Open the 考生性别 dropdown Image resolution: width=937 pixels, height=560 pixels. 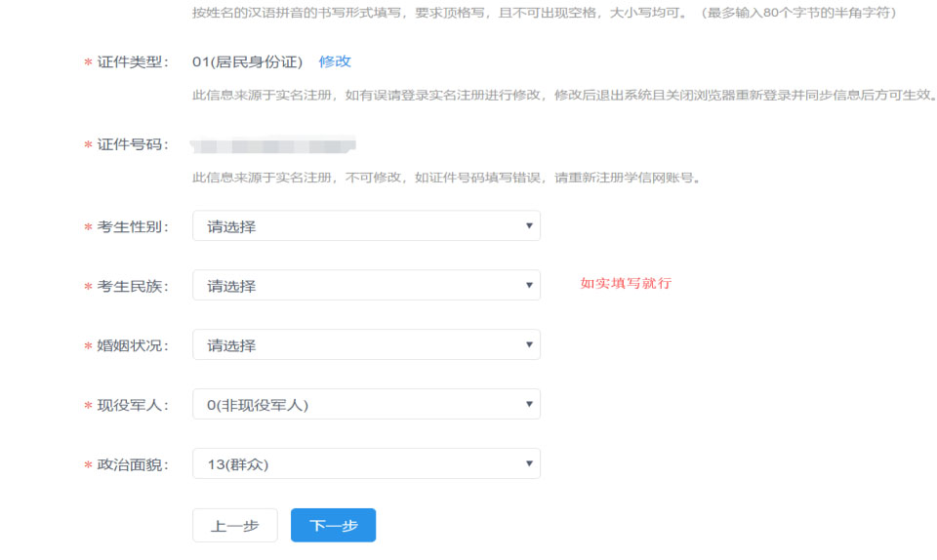coord(366,226)
